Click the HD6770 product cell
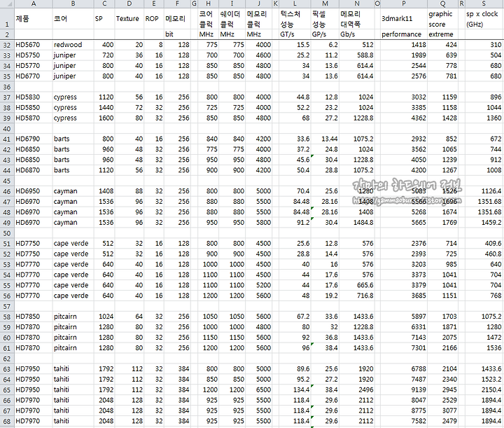This screenshot has height=428, width=504. 34,76
